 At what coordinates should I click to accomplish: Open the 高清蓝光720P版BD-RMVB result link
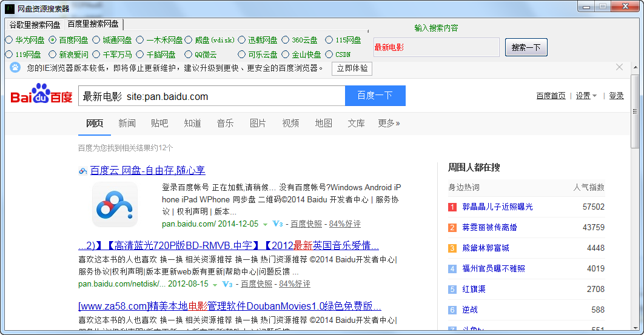click(229, 245)
